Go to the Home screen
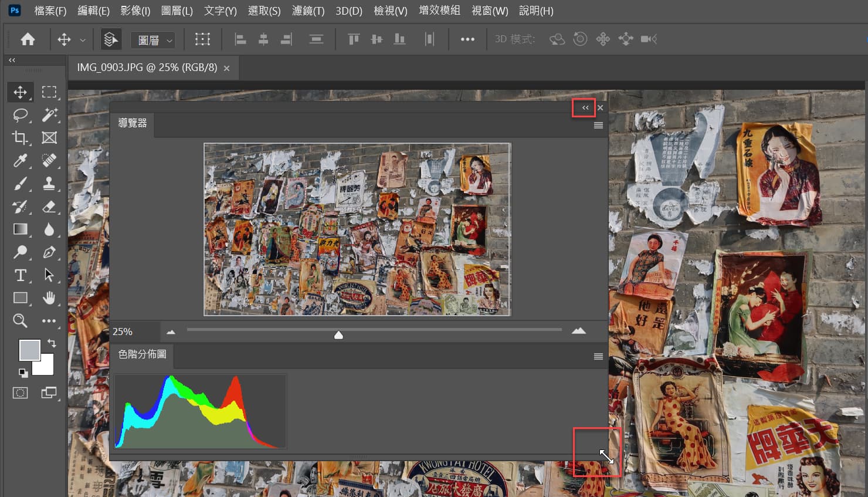 click(x=28, y=39)
